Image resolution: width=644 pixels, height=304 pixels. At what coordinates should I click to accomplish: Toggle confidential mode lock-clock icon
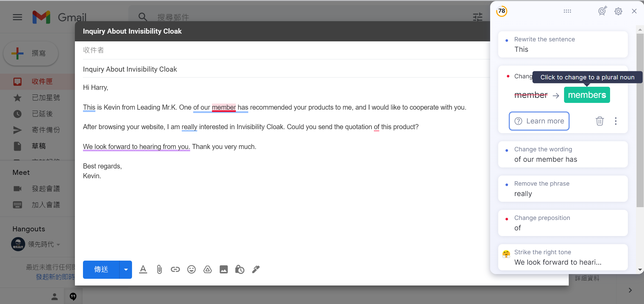(x=240, y=269)
